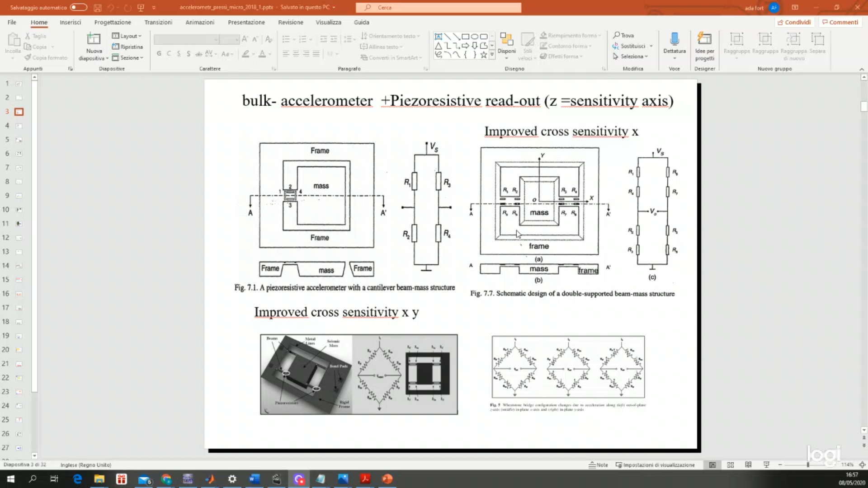
Task: Switch to reading view icon
Action: 748,465
